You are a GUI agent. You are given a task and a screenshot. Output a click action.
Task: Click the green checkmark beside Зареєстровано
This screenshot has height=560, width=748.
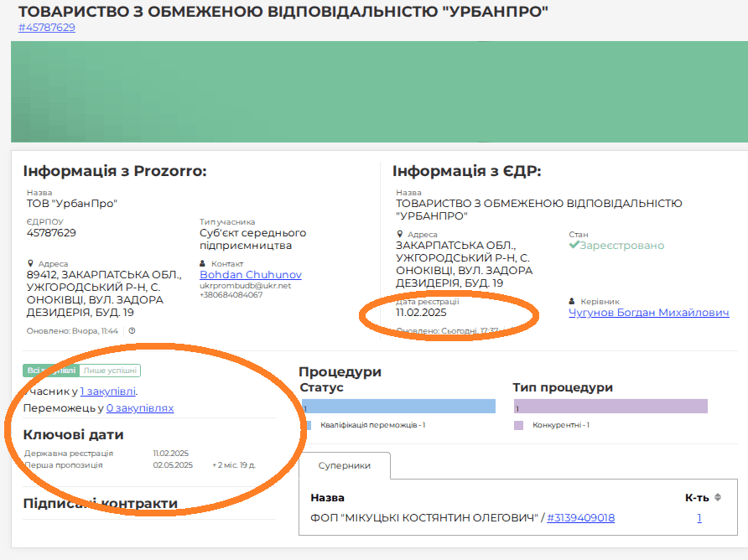pos(574,246)
